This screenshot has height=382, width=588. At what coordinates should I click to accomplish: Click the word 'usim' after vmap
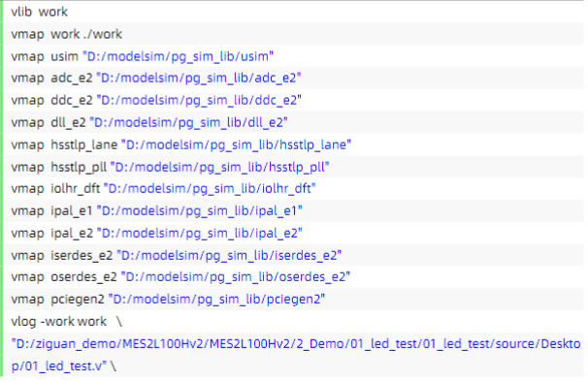(64, 56)
